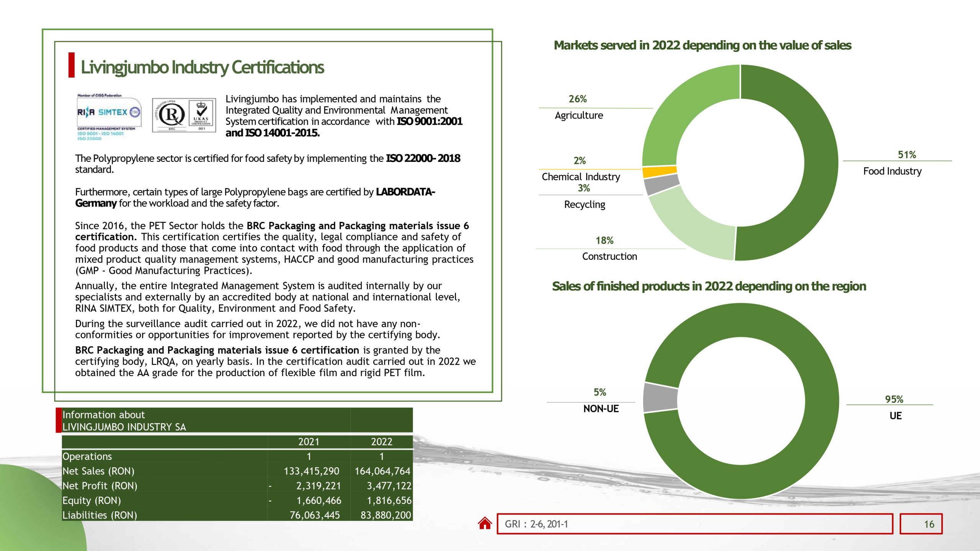The width and height of the screenshot is (980, 551).
Task: Click the Livingjumbo Industry Certifications heading
Action: point(202,67)
